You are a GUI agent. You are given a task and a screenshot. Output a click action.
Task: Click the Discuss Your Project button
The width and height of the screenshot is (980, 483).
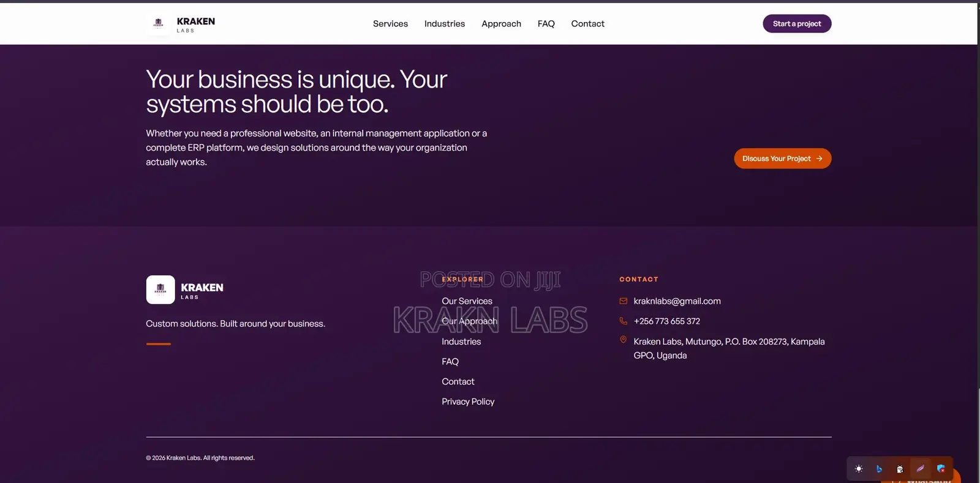(783, 159)
